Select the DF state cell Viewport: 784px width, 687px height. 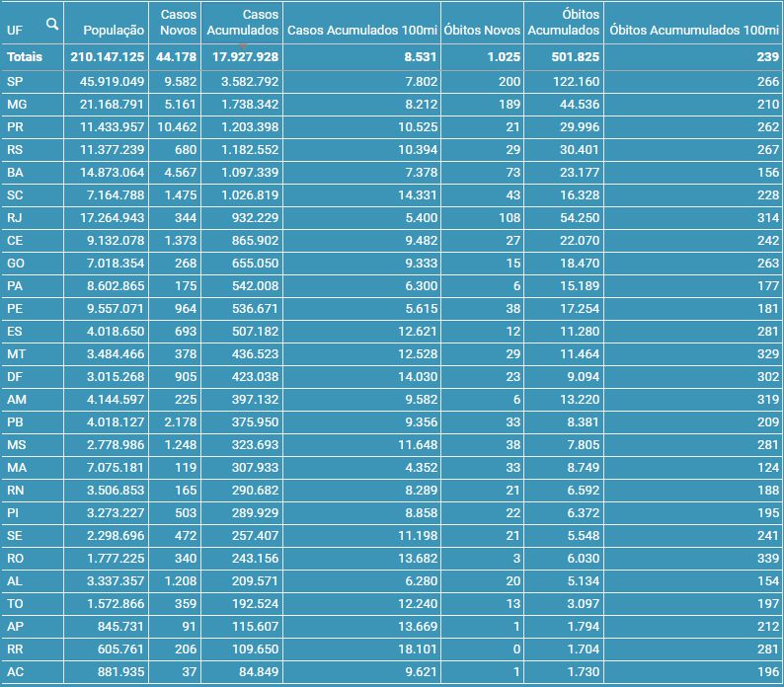[15, 376]
